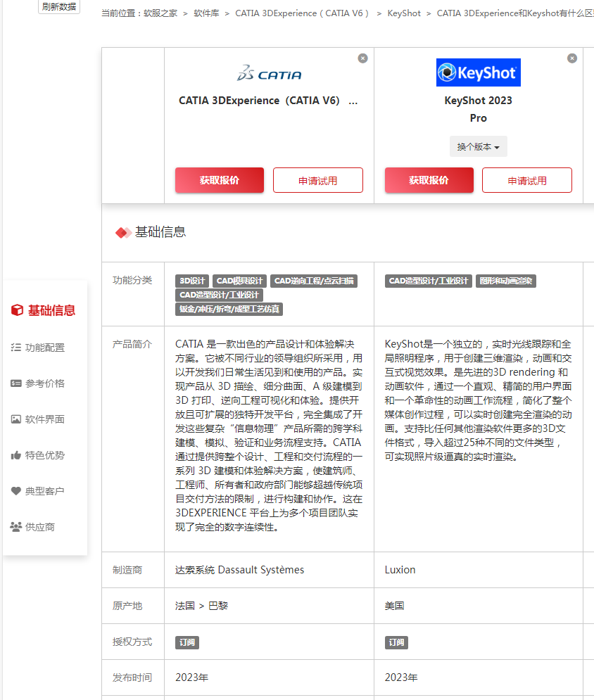Jump to 参考价格 section
Image resolution: width=594 pixels, height=700 pixels.
(x=44, y=383)
